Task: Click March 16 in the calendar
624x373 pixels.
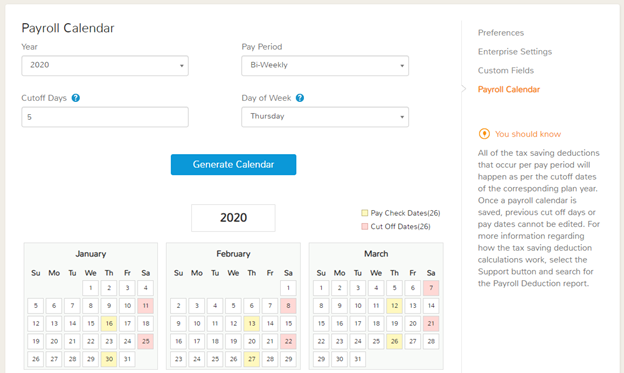Action: (x=339, y=324)
